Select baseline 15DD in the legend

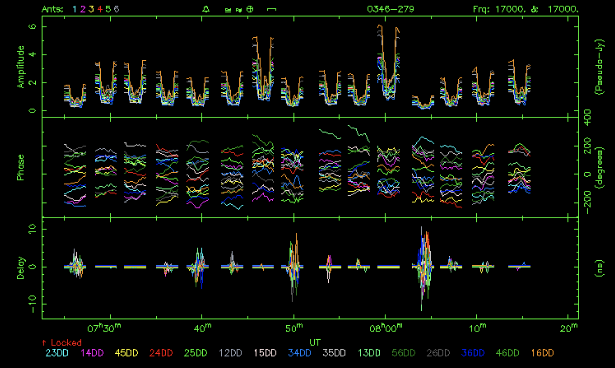click(x=265, y=353)
